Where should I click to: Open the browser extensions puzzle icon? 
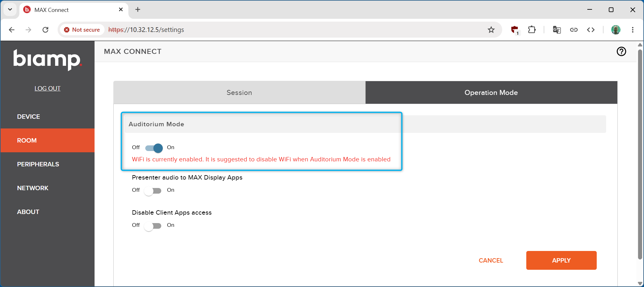click(532, 30)
